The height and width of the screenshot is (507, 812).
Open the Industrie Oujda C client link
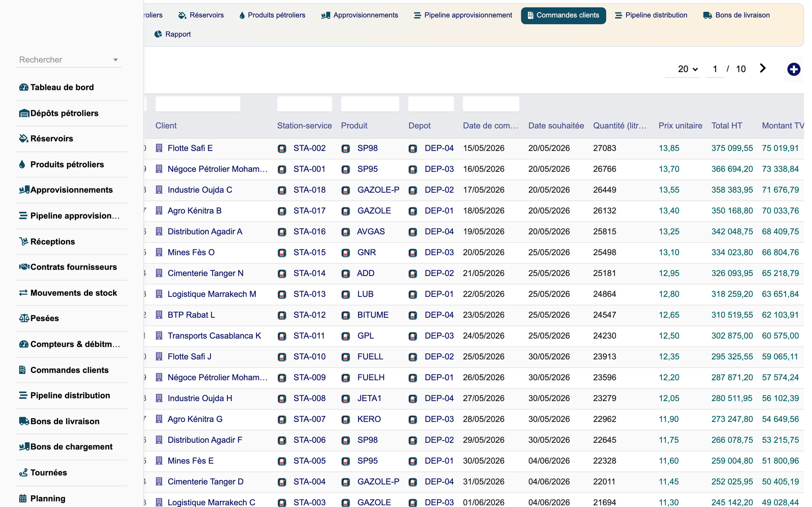[200, 190]
